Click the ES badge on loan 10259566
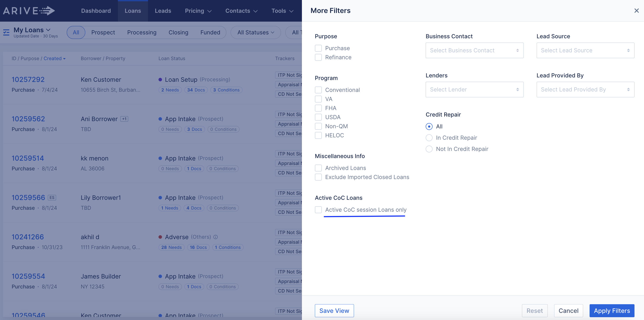Viewport: 644px width, 320px height. 52,198
